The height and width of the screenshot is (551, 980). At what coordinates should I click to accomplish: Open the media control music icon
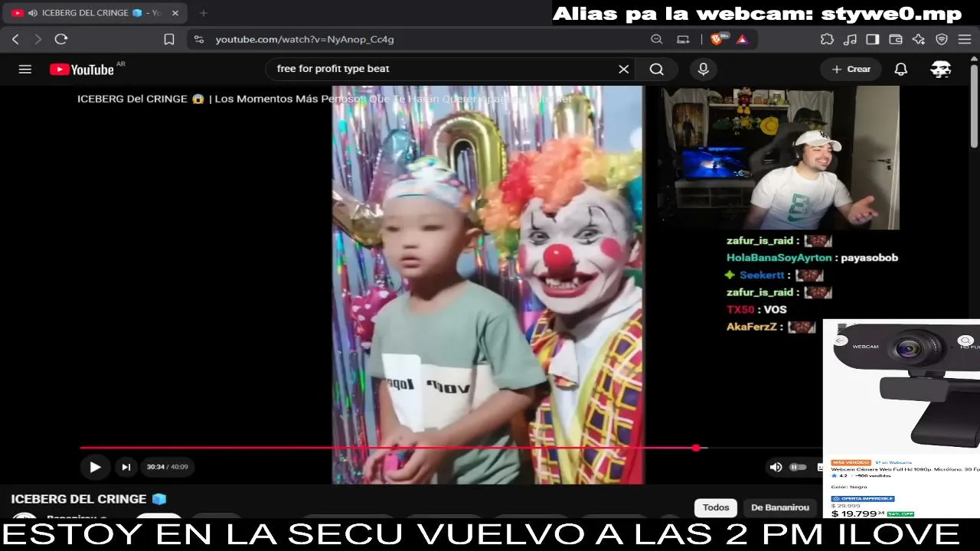pyautogui.click(x=850, y=39)
